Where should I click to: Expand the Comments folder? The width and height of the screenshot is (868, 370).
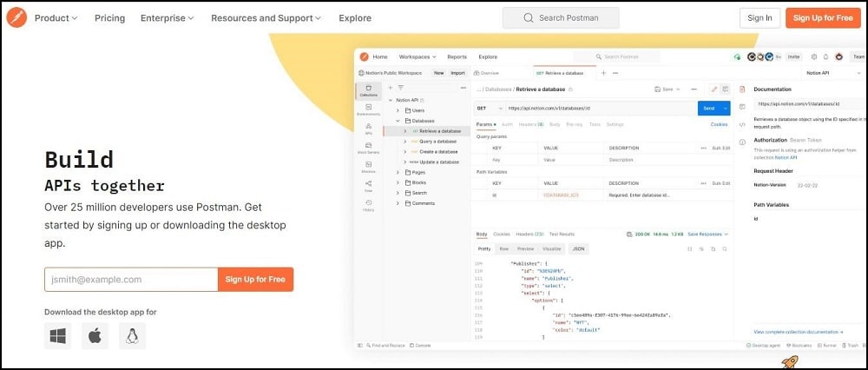[x=398, y=203]
